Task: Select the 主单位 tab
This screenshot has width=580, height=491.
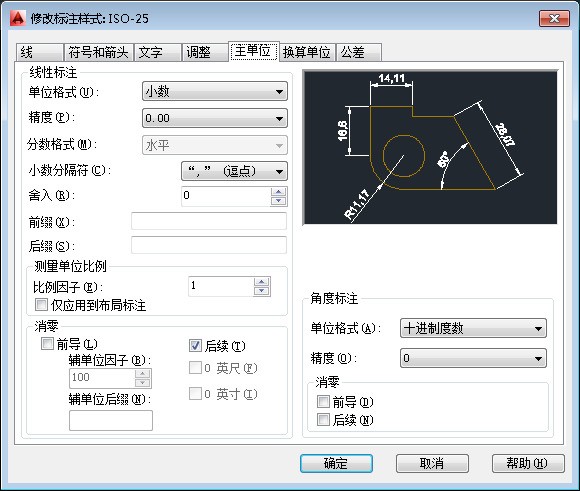Action: 253,51
